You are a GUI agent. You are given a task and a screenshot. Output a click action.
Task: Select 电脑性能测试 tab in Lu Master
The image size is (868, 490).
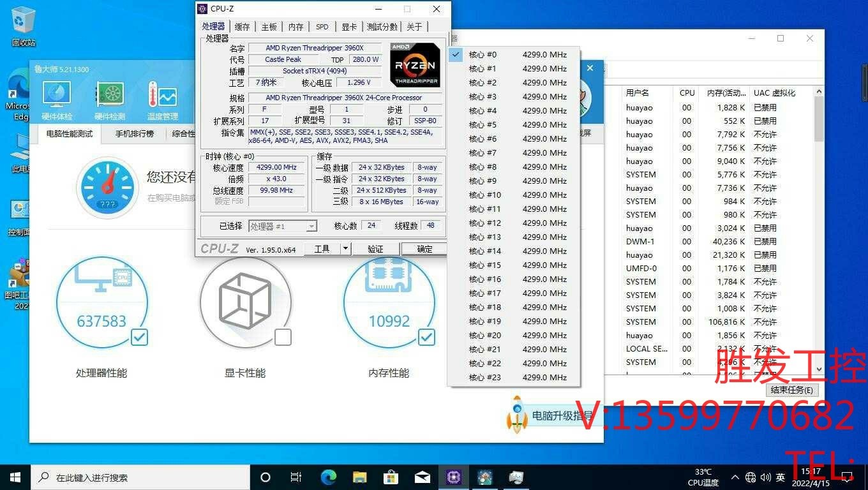point(70,133)
